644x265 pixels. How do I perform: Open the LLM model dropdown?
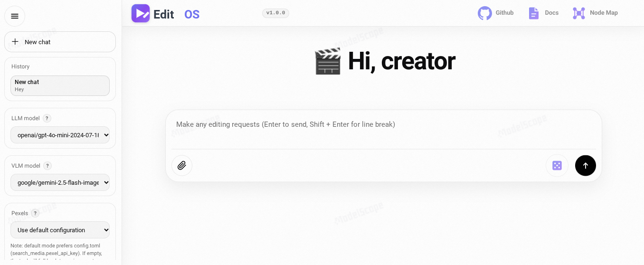pyautogui.click(x=60, y=135)
